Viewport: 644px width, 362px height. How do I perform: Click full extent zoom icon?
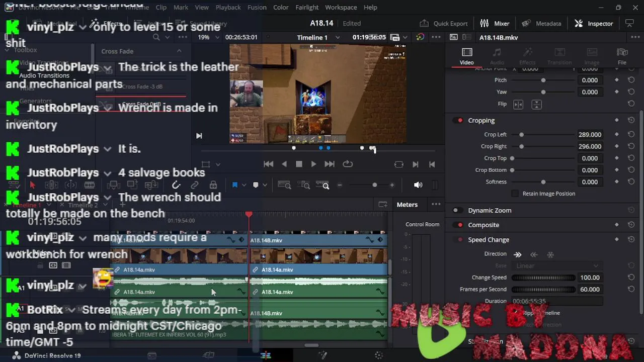284,186
